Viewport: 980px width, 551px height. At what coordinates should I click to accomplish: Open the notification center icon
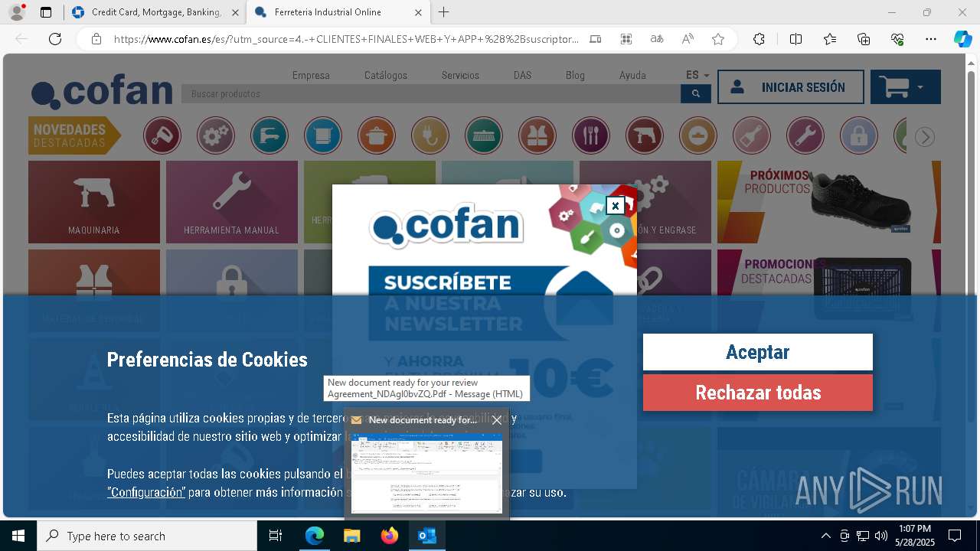click(x=955, y=536)
